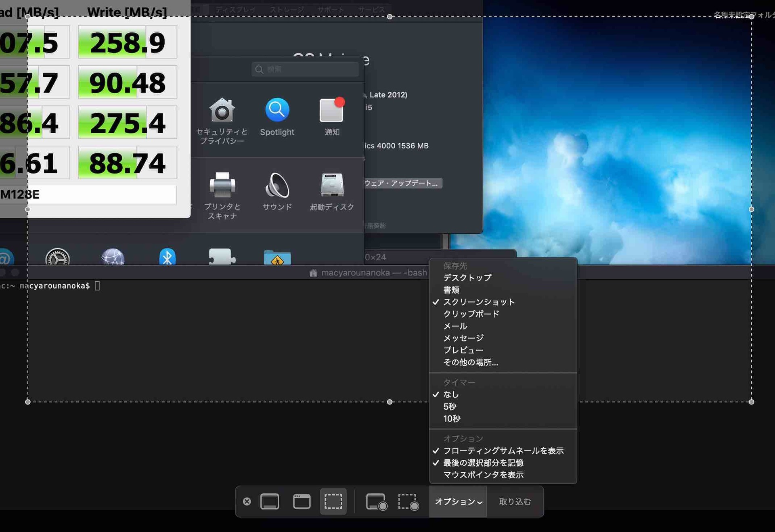
Task: Switch to ストレージ tab in About window
Action: coord(287,9)
